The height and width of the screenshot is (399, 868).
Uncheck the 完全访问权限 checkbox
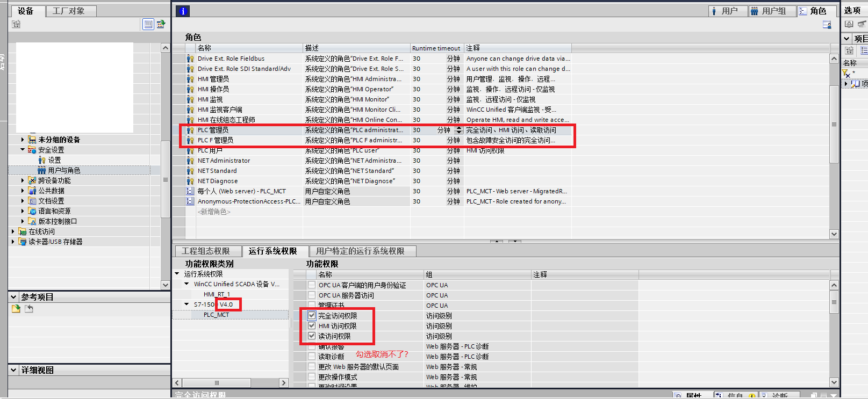pos(312,316)
